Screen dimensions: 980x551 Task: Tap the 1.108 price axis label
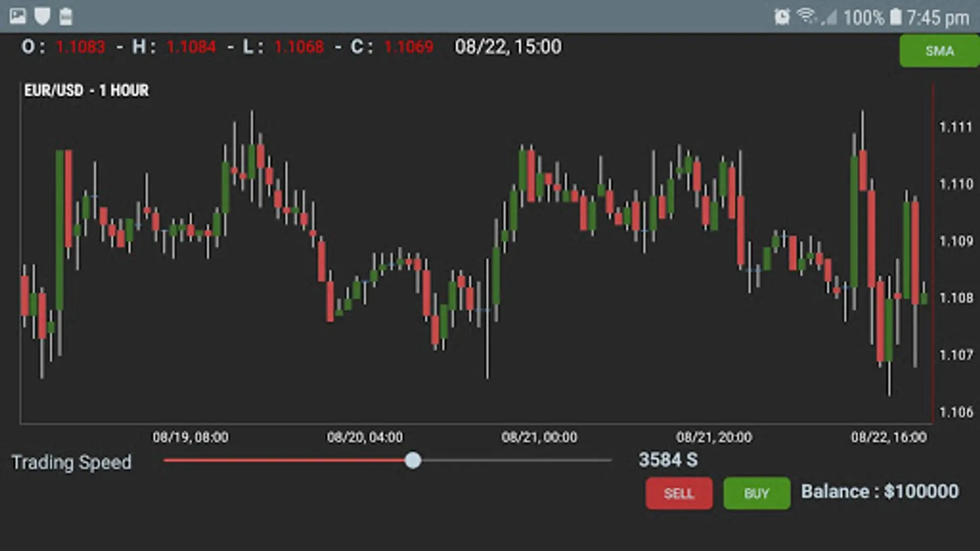(956, 298)
